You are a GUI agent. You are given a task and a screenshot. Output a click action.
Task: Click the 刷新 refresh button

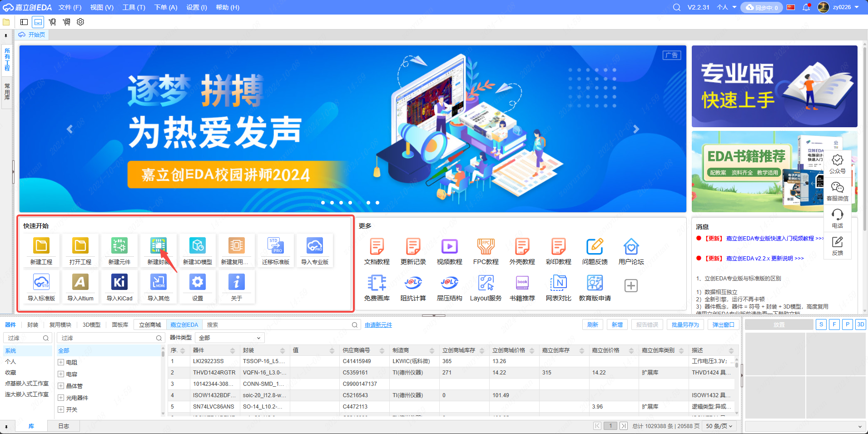pyautogui.click(x=593, y=324)
